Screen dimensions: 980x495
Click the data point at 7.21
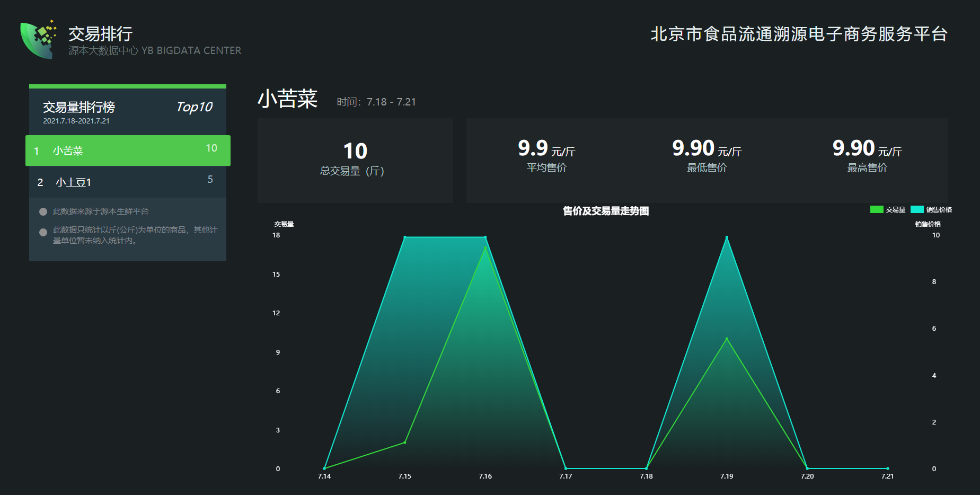click(x=888, y=469)
